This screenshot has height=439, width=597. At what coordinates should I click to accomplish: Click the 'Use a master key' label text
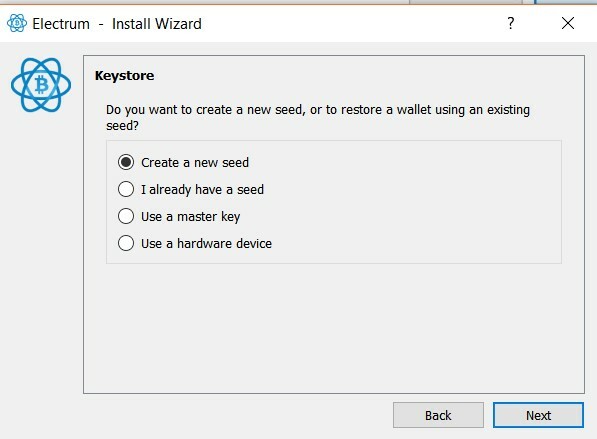[190, 217]
